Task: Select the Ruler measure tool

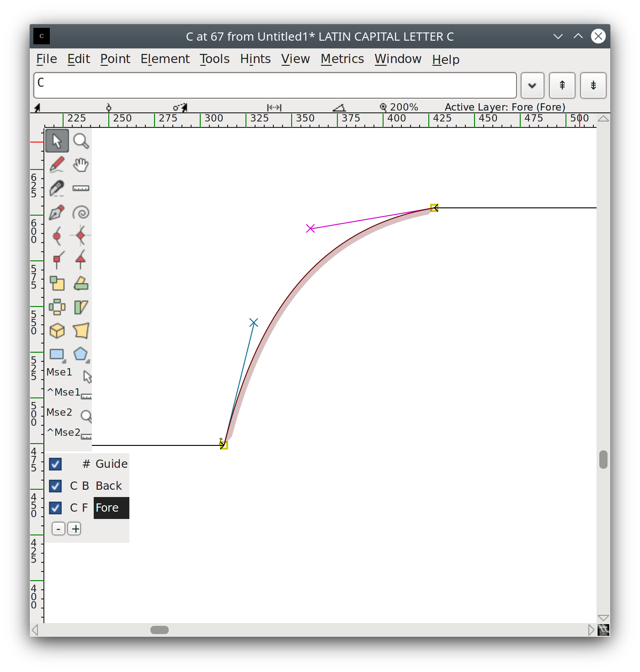Action: tap(81, 188)
